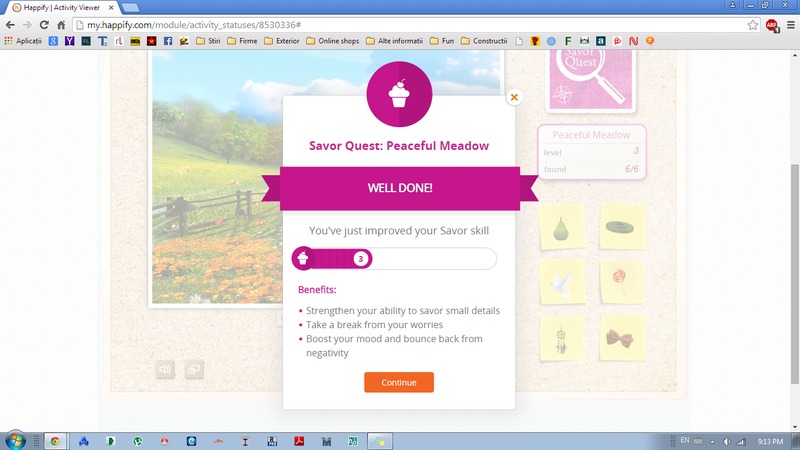The width and height of the screenshot is (800, 450).
Task: Click the coiled spring sticky note
Action: pos(622,227)
